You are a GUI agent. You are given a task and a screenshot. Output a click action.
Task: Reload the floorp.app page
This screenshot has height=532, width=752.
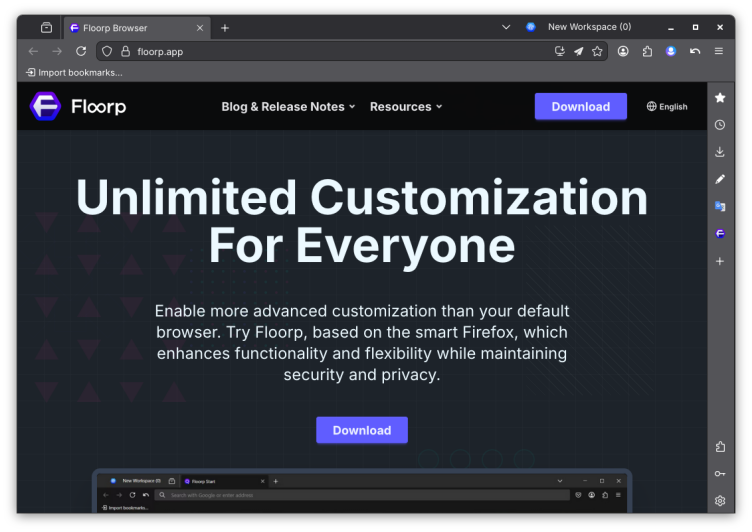[x=81, y=51]
